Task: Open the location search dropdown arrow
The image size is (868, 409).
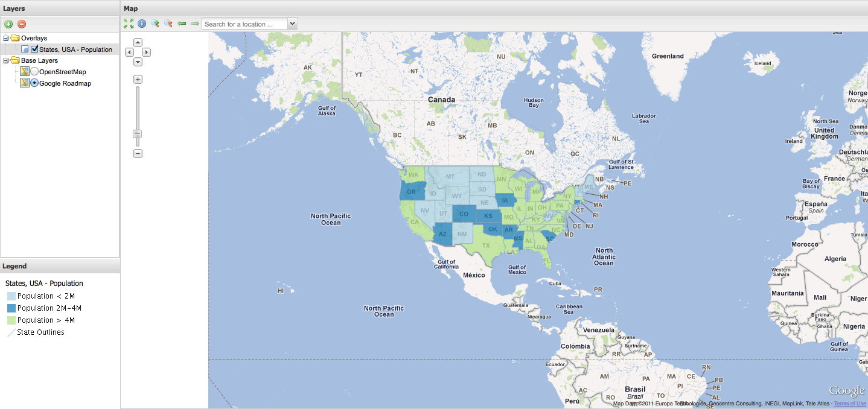Action: [x=292, y=24]
